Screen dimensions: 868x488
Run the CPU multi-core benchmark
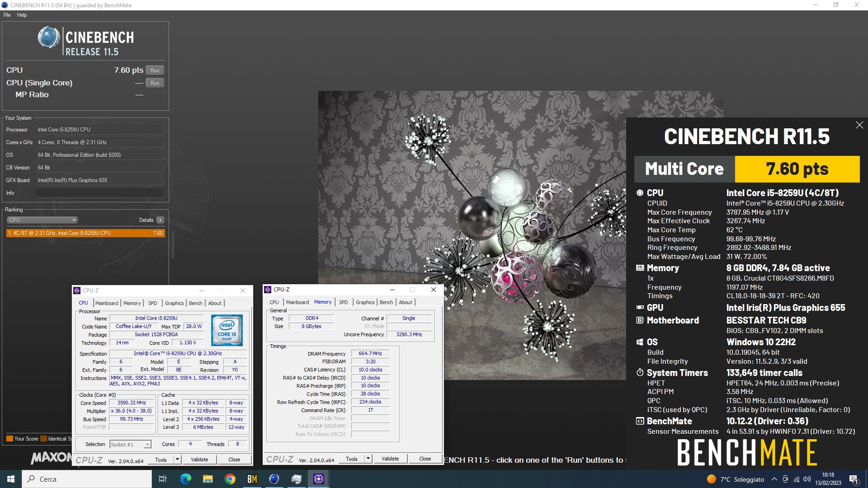click(155, 70)
